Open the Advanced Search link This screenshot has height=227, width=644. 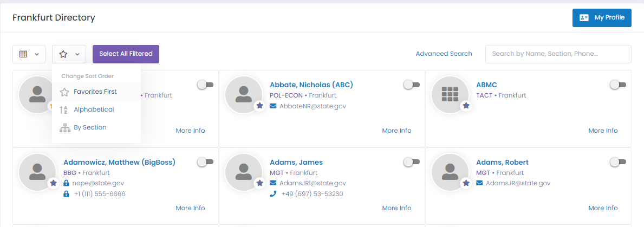(x=444, y=54)
